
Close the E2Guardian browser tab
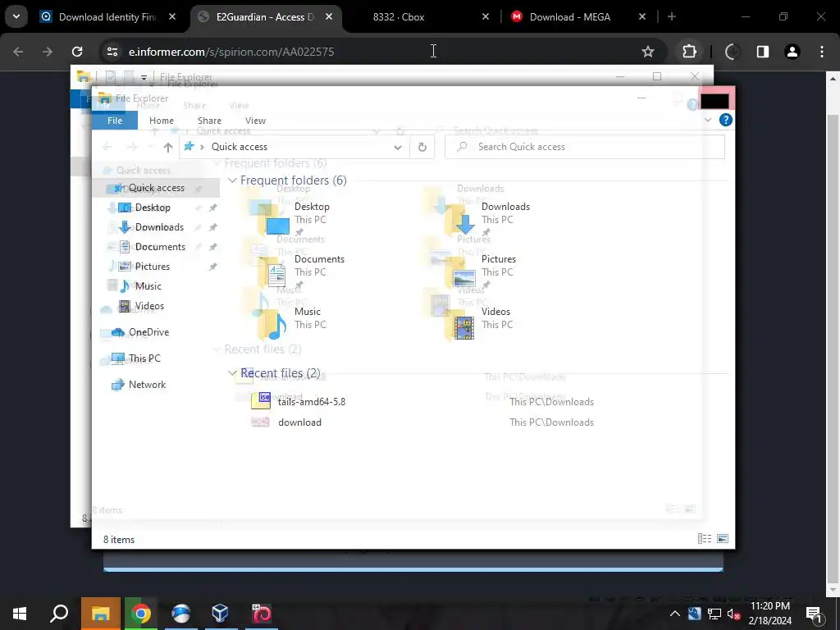click(329, 17)
